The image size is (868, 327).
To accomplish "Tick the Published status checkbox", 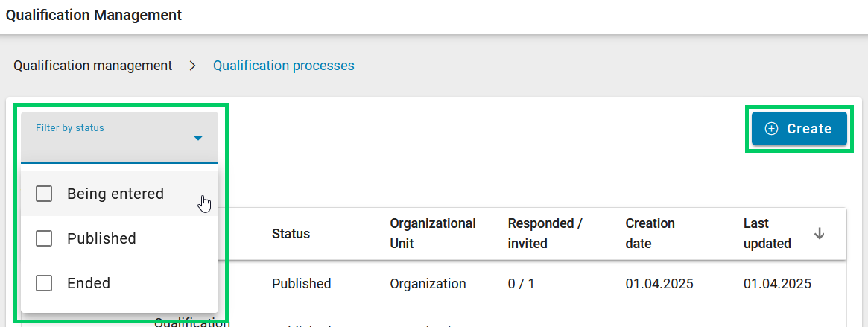I will [44, 238].
